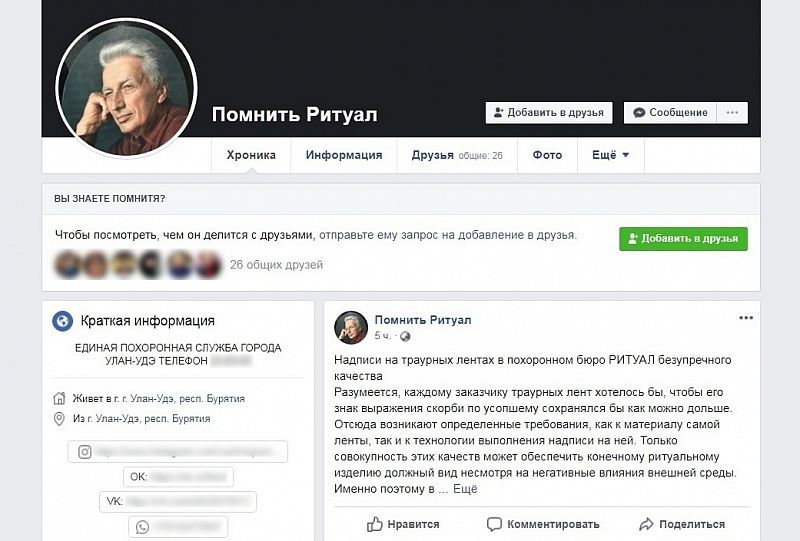Expand the Ещё tab dropdown
This screenshot has height=541, width=800.
pyautogui.click(x=611, y=155)
